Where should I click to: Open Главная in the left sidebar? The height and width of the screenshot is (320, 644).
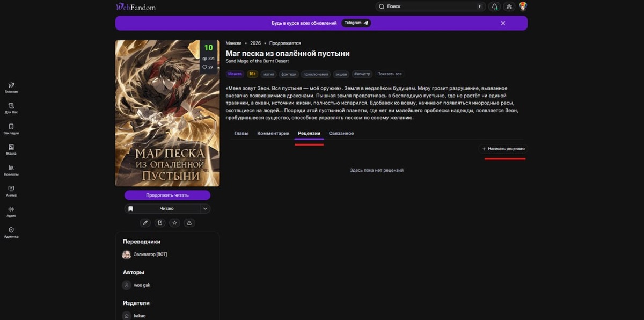pyautogui.click(x=11, y=88)
